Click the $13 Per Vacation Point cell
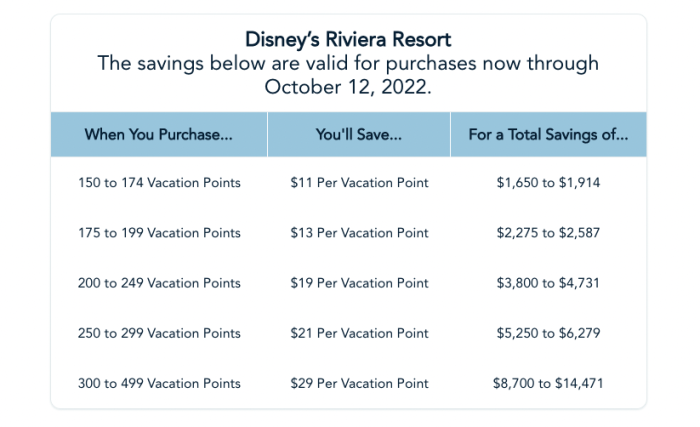The height and width of the screenshot is (427, 700). pos(359,233)
